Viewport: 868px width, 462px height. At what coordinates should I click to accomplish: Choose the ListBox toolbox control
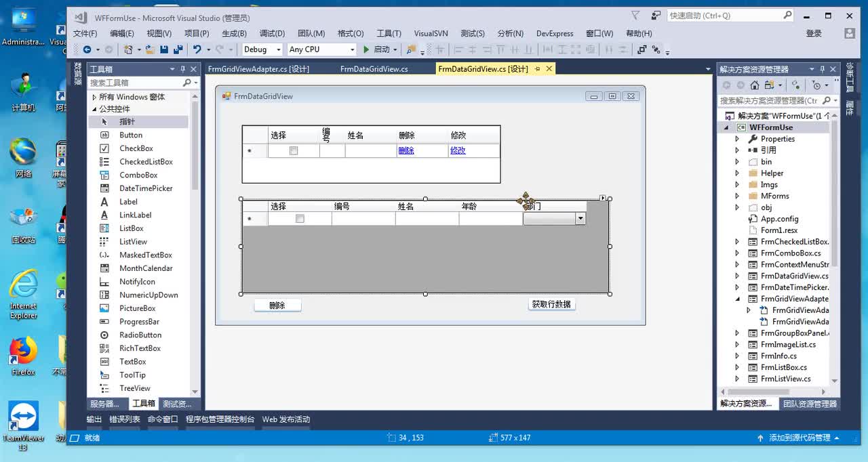(132, 228)
